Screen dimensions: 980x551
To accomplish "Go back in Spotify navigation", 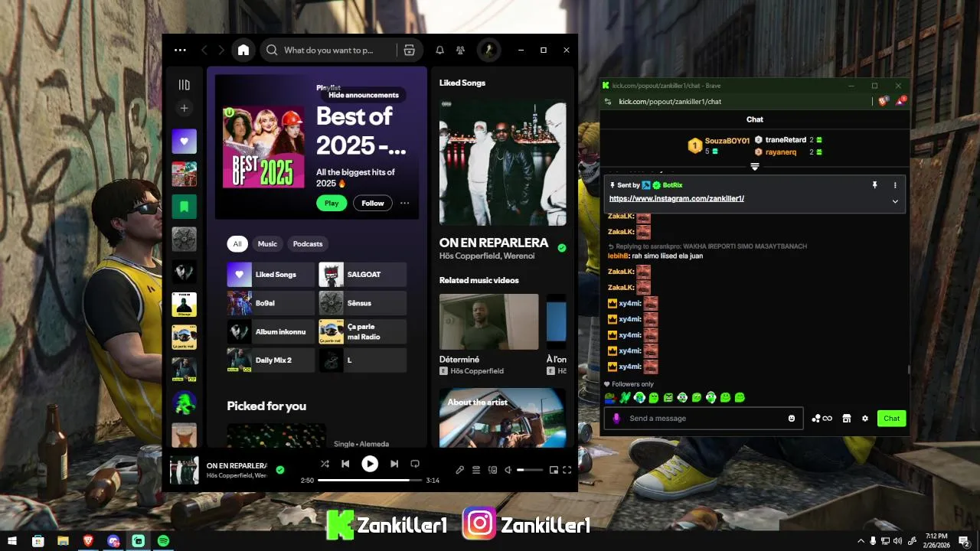I will 204,50.
